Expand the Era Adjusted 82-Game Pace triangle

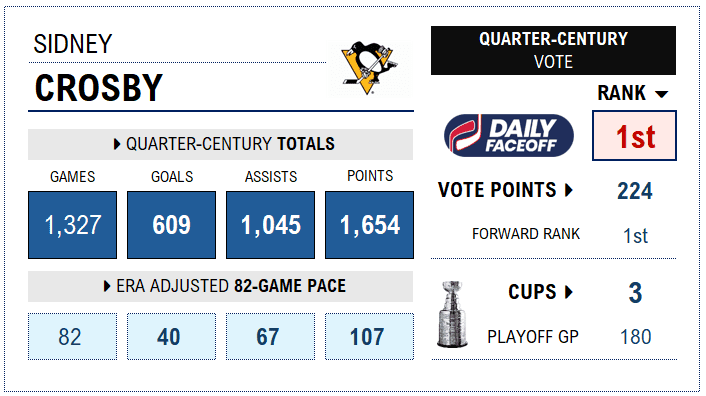point(107,286)
